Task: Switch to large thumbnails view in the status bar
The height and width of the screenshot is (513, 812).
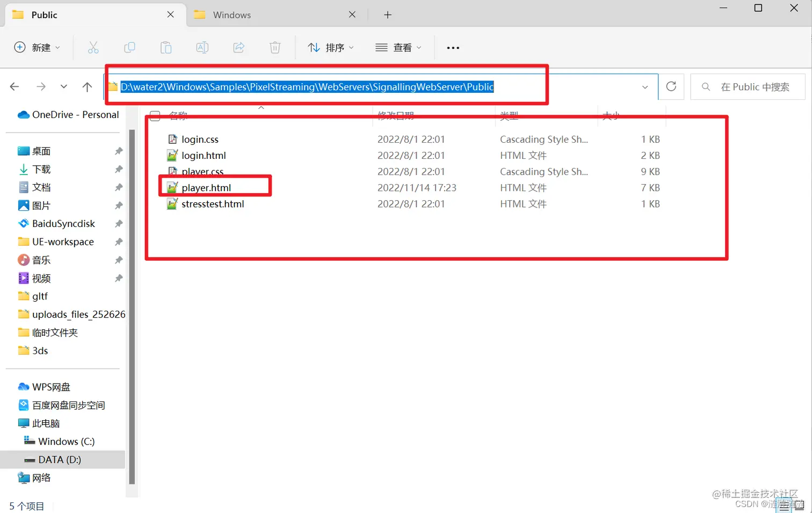Action: (x=799, y=505)
